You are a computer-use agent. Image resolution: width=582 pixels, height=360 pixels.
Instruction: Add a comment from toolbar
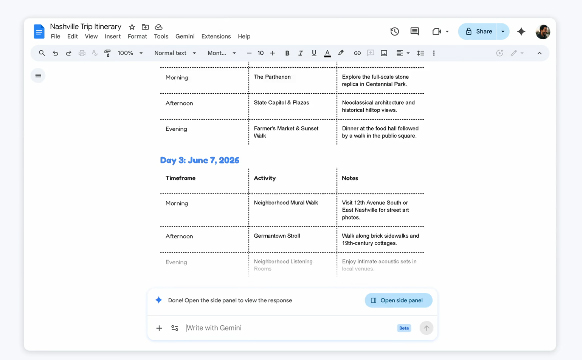point(370,53)
